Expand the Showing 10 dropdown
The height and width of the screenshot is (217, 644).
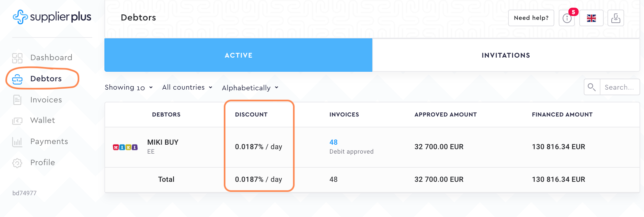click(129, 87)
